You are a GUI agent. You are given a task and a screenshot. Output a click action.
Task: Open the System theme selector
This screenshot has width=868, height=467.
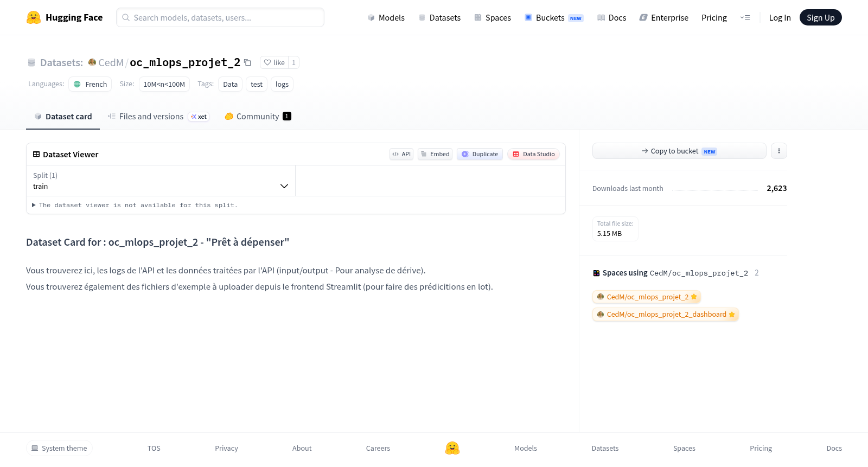pyautogui.click(x=59, y=448)
